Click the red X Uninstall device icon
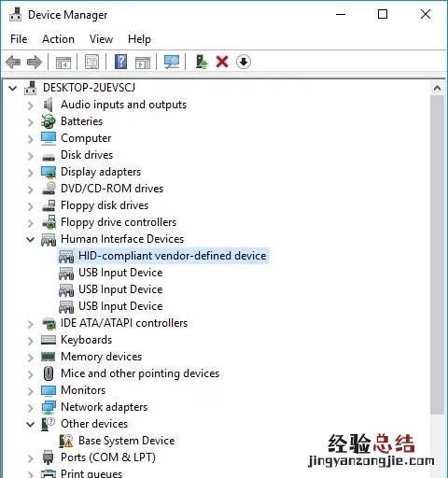 pos(222,62)
